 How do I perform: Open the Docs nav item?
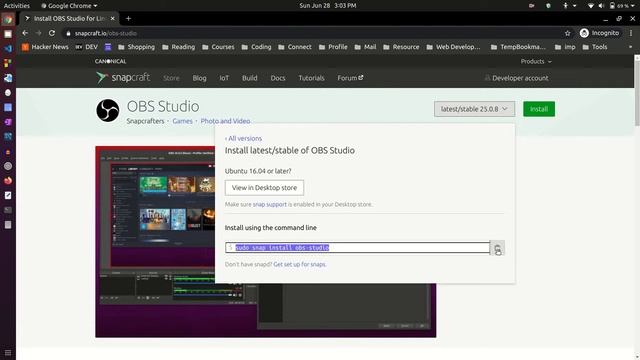click(x=278, y=78)
